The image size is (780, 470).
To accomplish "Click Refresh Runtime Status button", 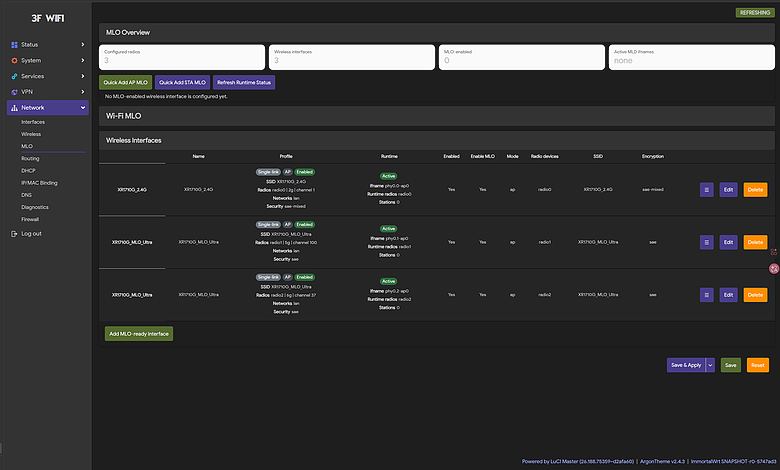I will click(244, 83).
